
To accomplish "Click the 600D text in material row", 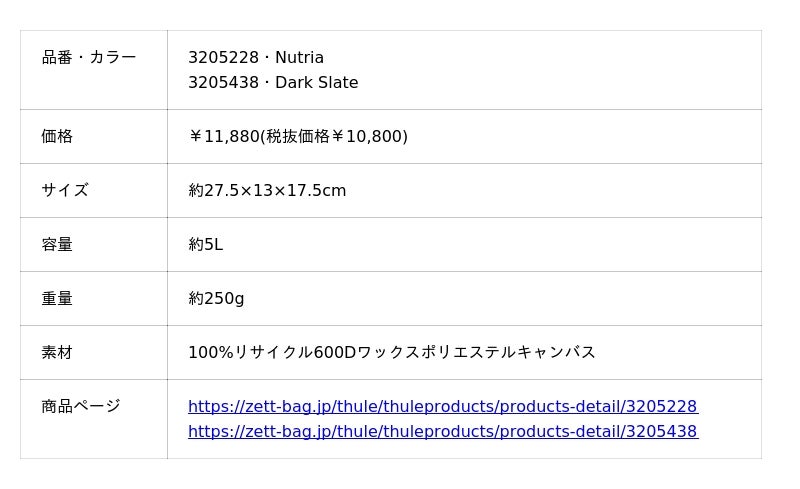I will tap(335, 352).
